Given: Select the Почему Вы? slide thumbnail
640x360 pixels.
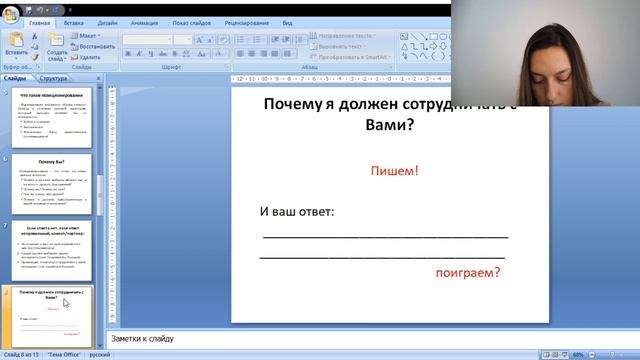Looking at the screenshot, I should pyautogui.click(x=52, y=184).
